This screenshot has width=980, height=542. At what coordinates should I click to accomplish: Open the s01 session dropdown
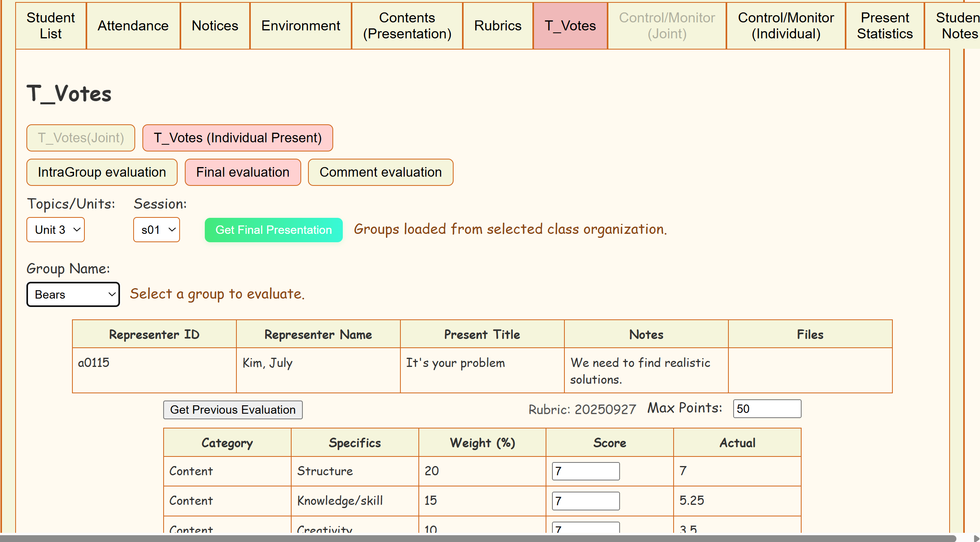(x=156, y=230)
